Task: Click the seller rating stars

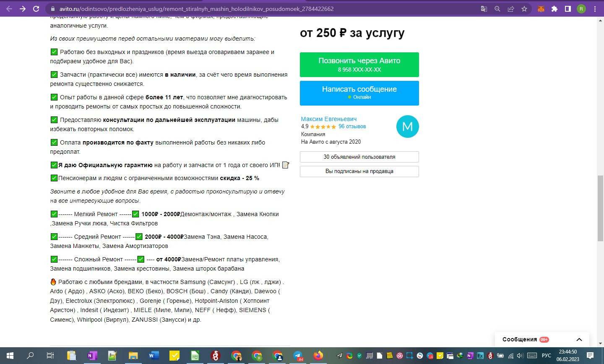Action: 323,127
